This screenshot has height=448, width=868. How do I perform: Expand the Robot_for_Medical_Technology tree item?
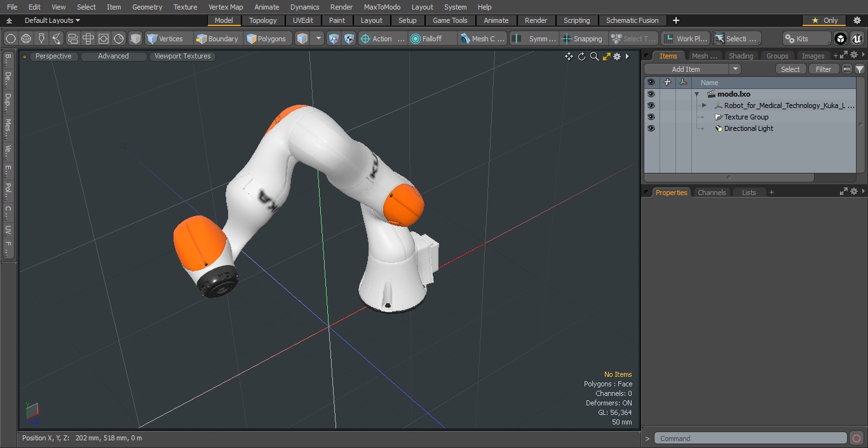tap(704, 105)
